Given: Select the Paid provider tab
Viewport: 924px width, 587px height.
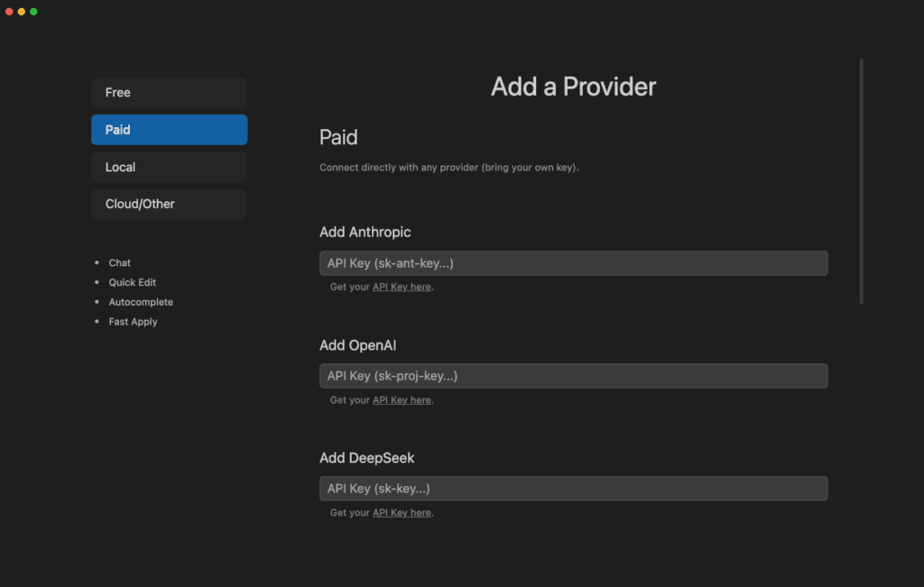Looking at the screenshot, I should [x=169, y=130].
